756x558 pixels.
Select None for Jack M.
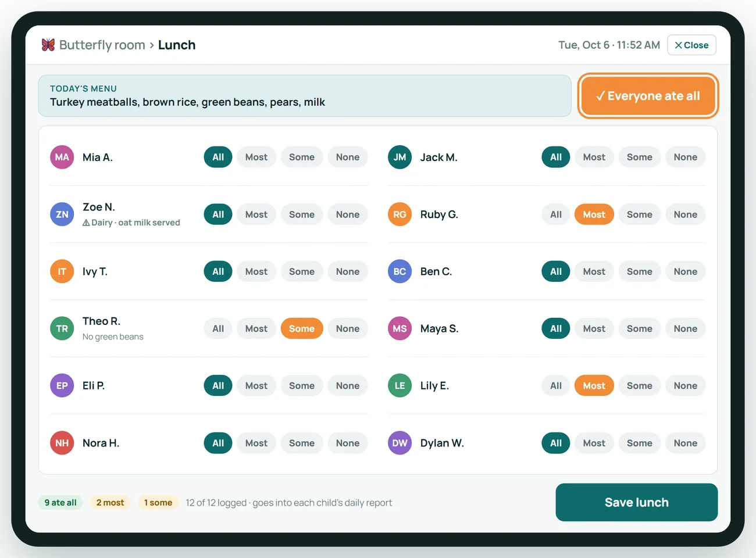(x=686, y=157)
